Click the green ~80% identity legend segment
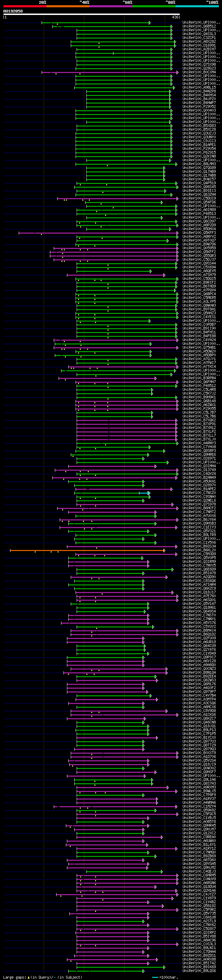The height and width of the screenshot is (980, 222). (x=154, y=6)
